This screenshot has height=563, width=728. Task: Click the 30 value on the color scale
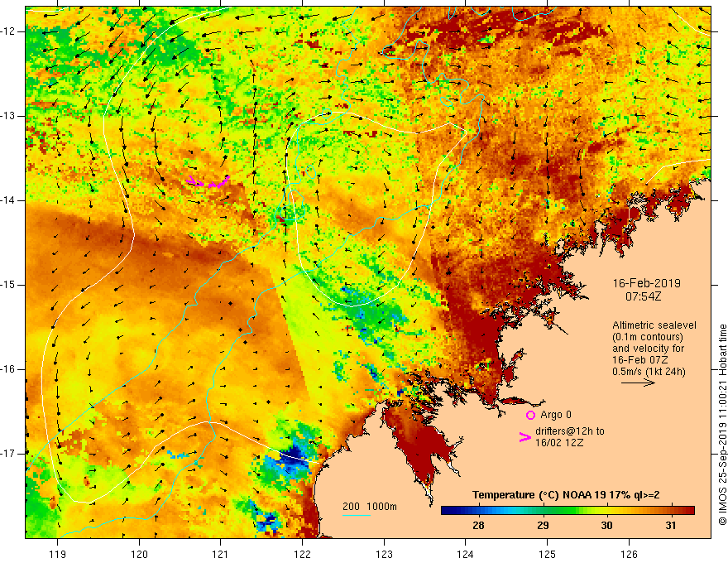[606, 526]
